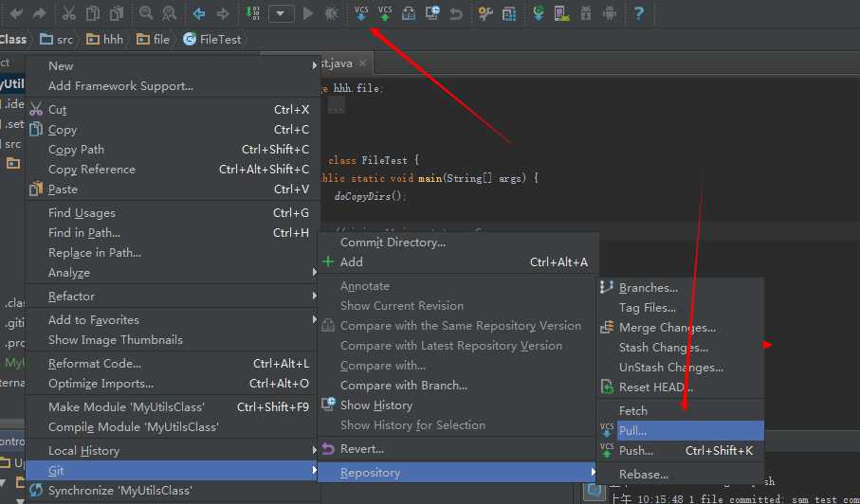Screen dimensions: 860x504
Task: Open the run configuration dropdown
Action: click(282, 13)
